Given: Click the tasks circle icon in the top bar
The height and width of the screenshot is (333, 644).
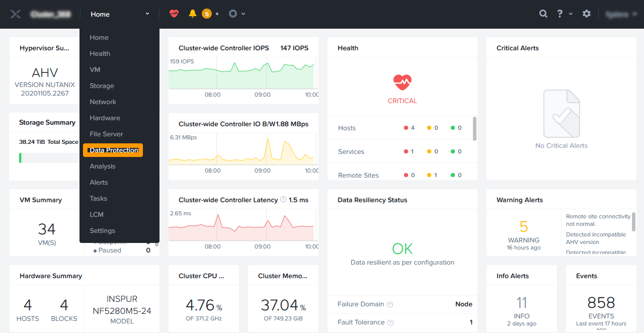Looking at the screenshot, I should tap(232, 14).
